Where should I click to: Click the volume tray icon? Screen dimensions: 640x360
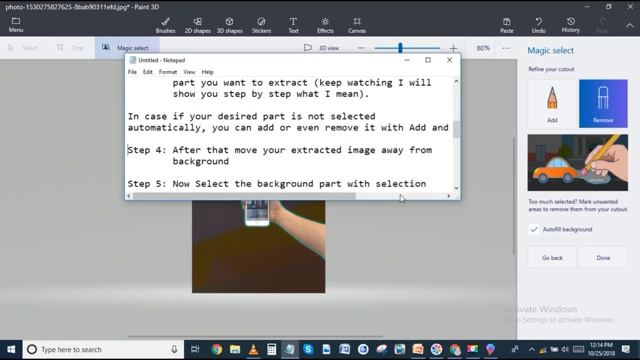(x=565, y=349)
